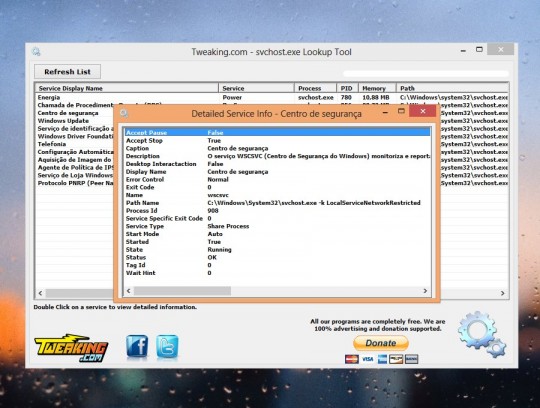Select the Accept Stop detail row
The height and width of the screenshot is (408, 540).
point(277,140)
